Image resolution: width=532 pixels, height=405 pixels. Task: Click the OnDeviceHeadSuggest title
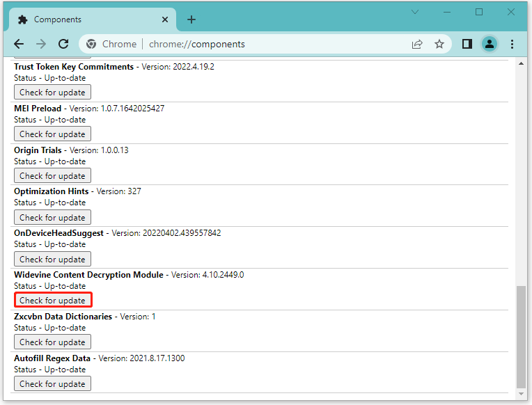tap(58, 233)
